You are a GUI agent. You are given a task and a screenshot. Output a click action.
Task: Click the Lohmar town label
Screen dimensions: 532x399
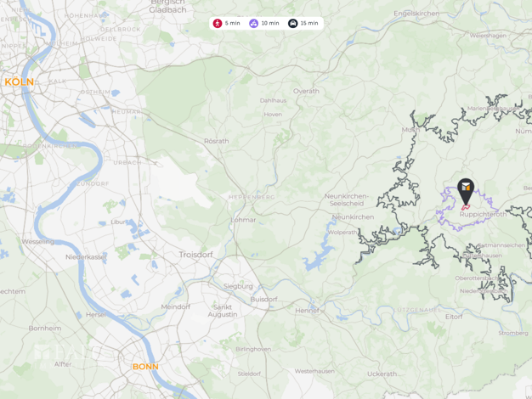(x=243, y=220)
